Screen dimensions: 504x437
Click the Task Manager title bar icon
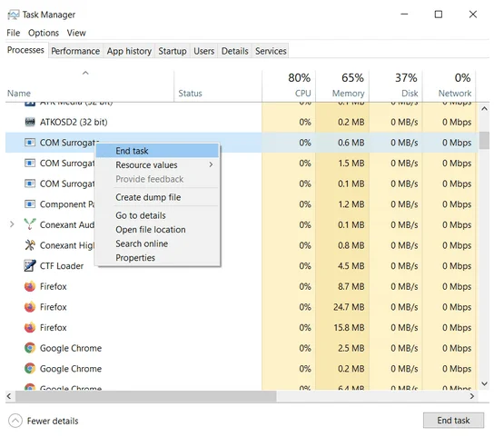(14, 15)
